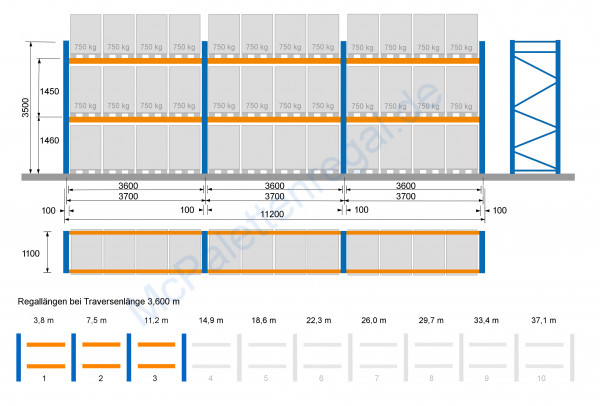Click the 3600 dimension of the right bay

click(406, 186)
